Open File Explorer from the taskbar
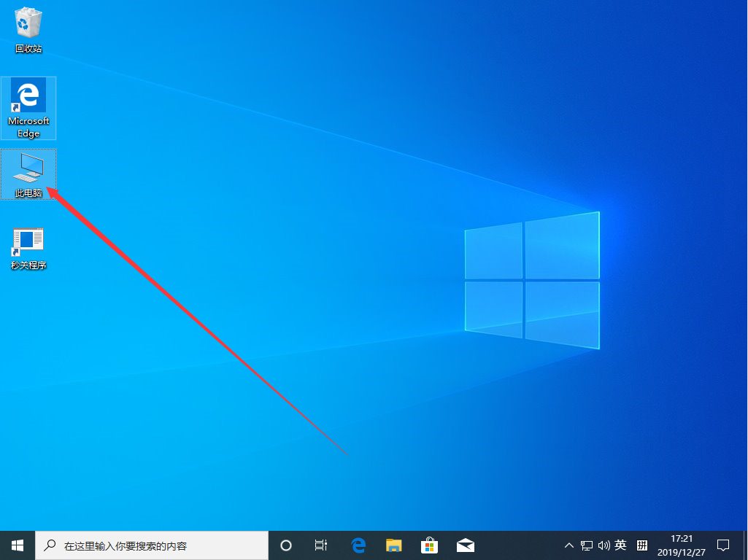 tap(393, 545)
